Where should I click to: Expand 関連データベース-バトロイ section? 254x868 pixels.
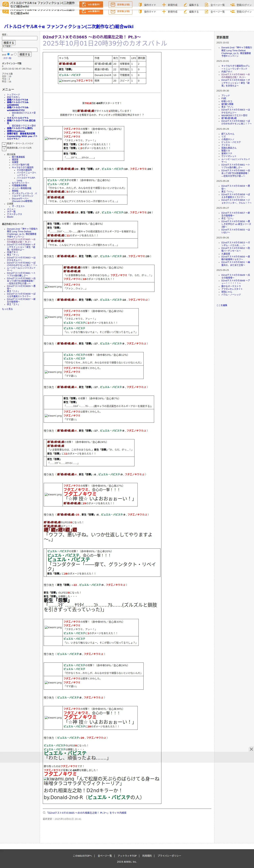click(x=4, y=144)
